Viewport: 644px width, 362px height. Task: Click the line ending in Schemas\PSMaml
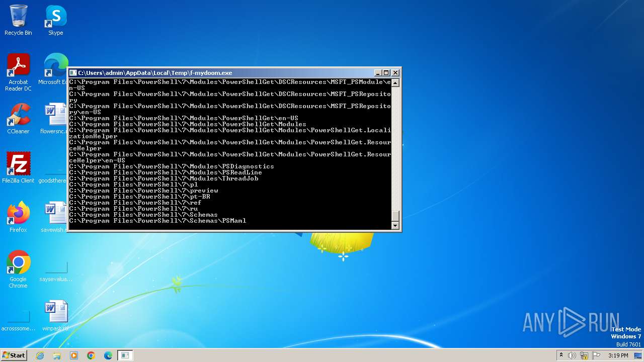pyautogui.click(x=157, y=221)
